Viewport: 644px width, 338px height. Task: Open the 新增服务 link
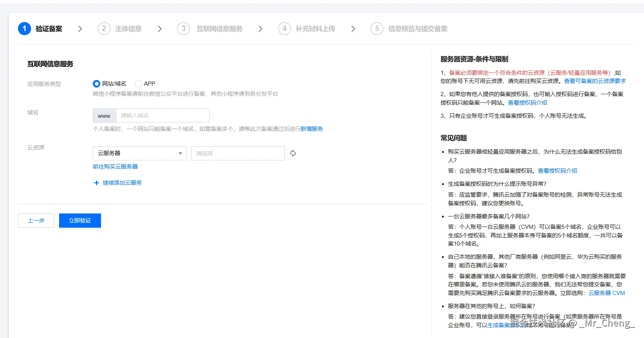click(x=312, y=129)
